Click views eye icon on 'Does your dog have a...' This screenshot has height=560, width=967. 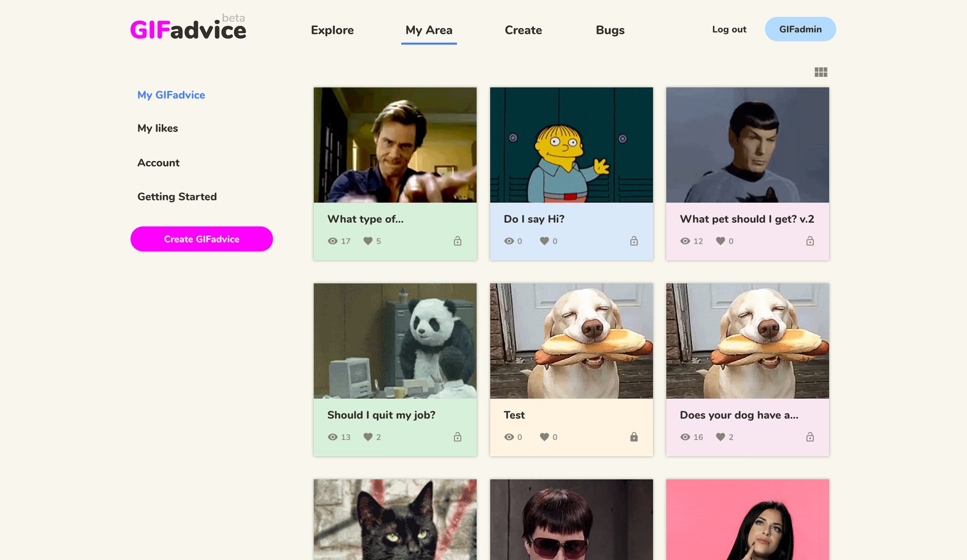click(685, 437)
